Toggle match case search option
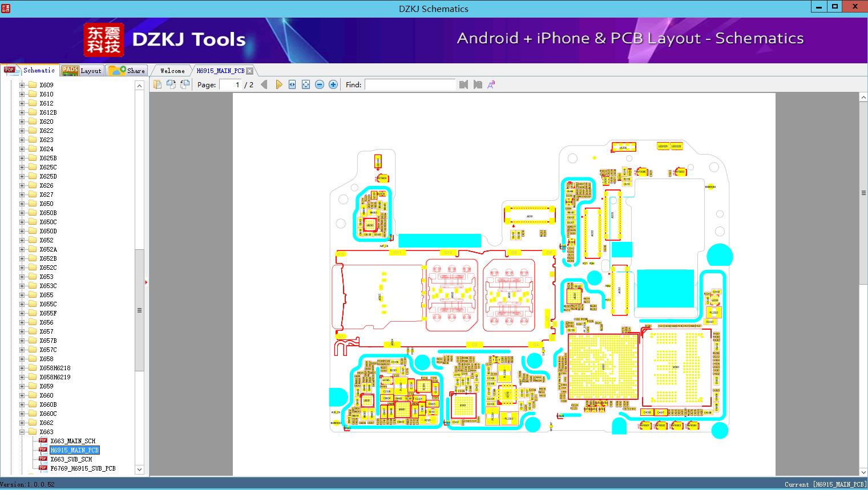The image size is (868, 490). coord(491,84)
